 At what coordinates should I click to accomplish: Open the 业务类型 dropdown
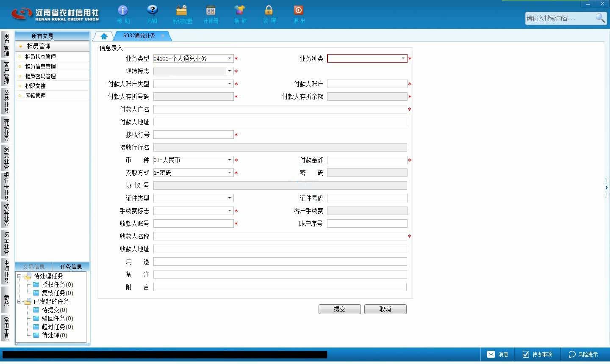pos(230,58)
